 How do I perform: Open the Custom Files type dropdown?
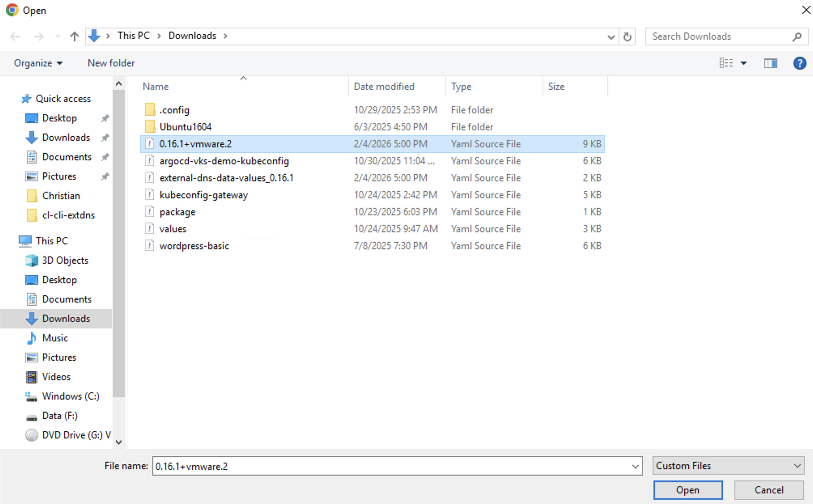pos(728,466)
